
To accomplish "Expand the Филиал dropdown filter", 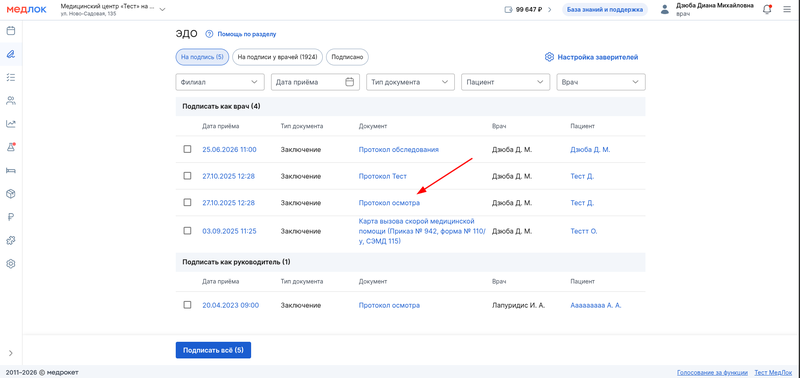I will 220,82.
